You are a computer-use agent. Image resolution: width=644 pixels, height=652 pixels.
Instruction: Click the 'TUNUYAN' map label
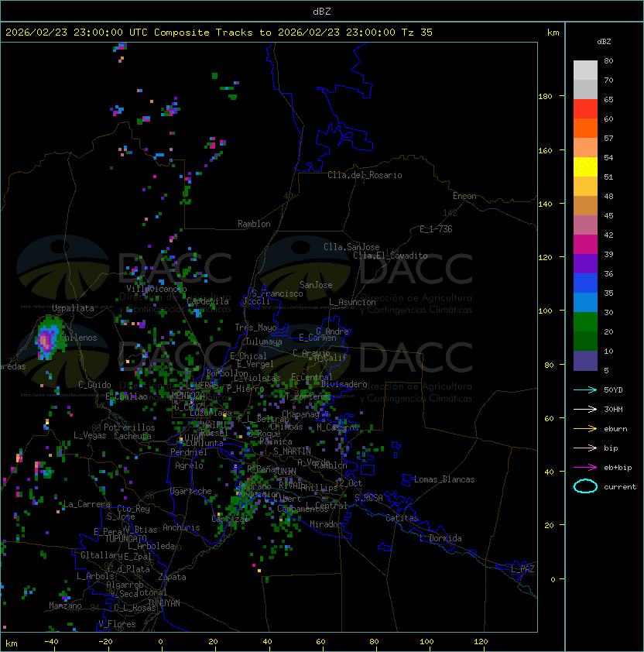point(164,603)
